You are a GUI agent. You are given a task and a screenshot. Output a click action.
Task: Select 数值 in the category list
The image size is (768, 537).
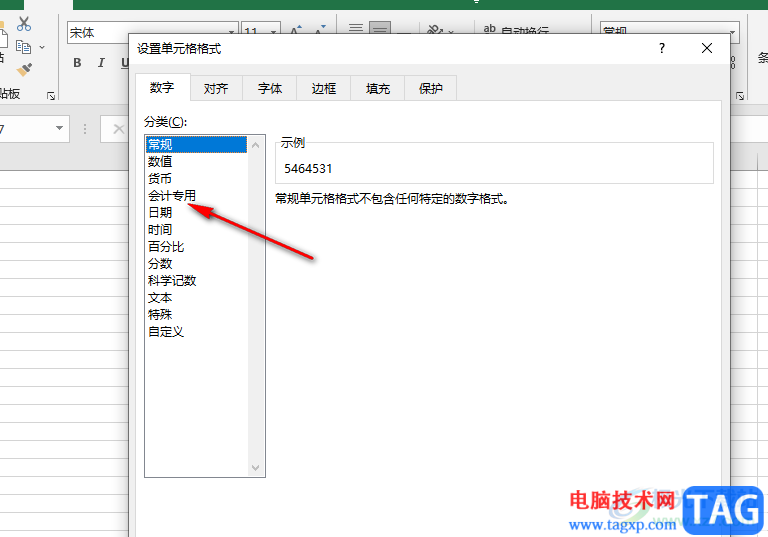[196, 162]
